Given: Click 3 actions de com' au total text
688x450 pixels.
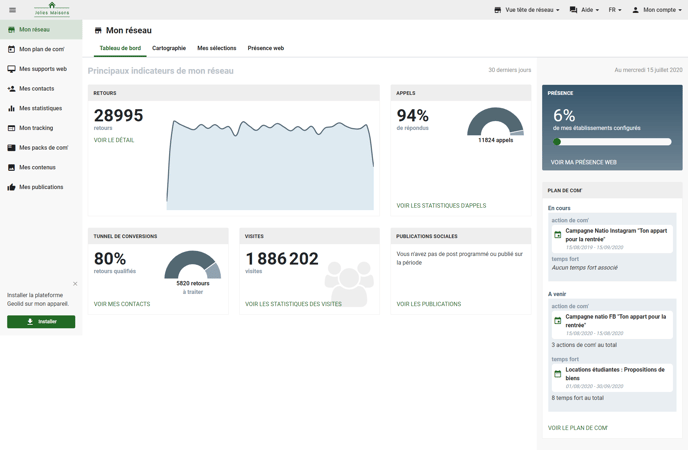Looking at the screenshot, I should coord(584,345).
